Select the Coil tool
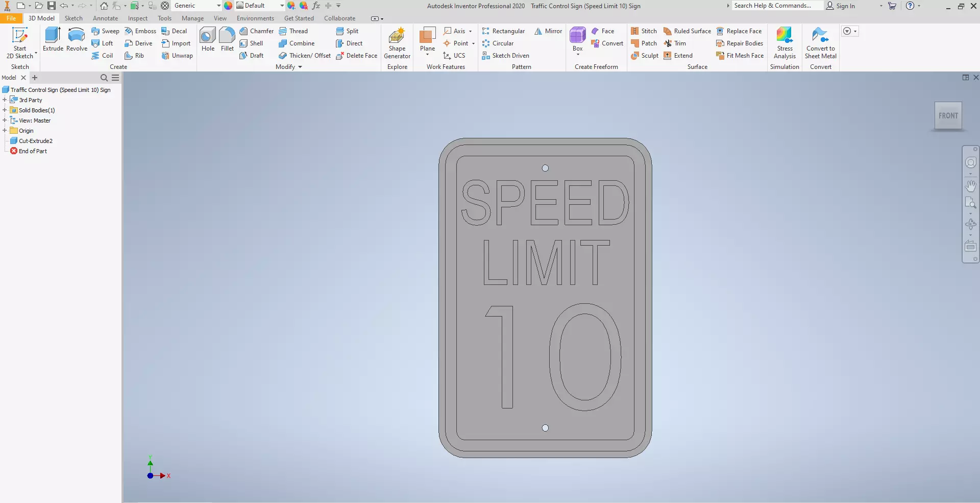This screenshot has width=980, height=503. 102,56
